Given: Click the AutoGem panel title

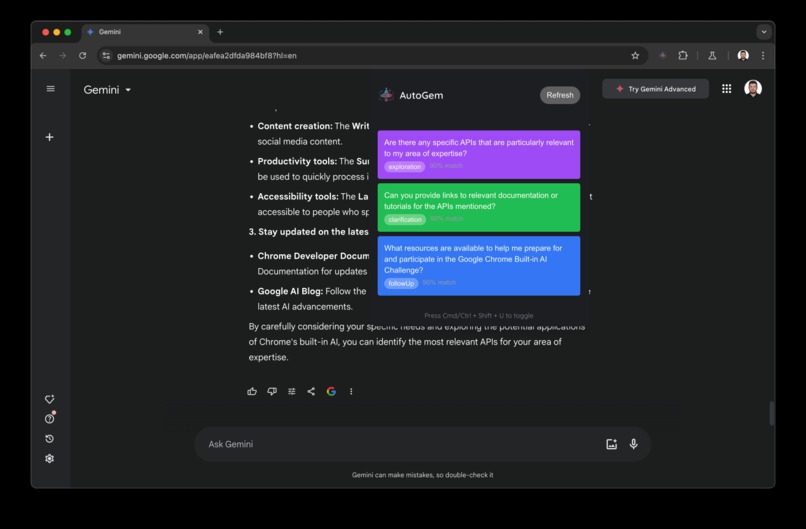Looking at the screenshot, I should click(x=421, y=96).
